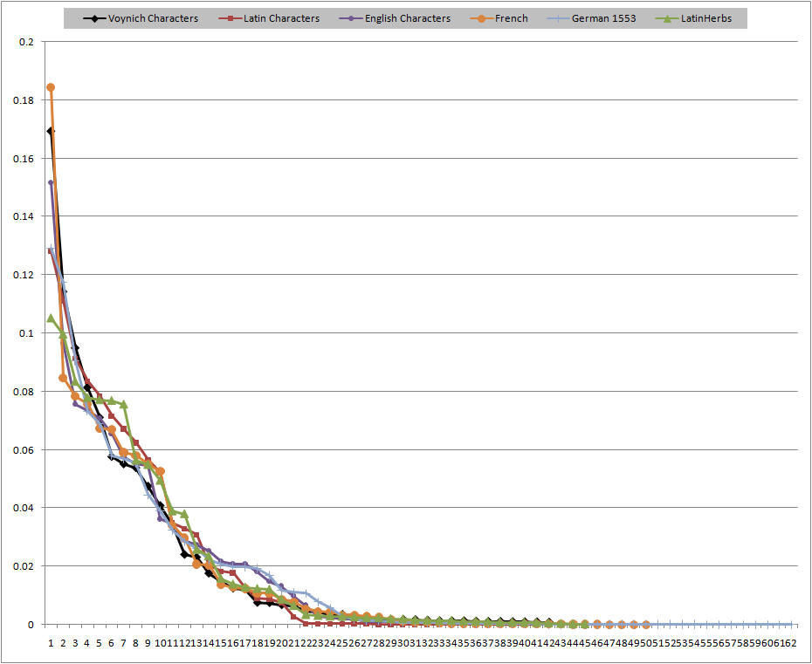This screenshot has width=812, height=664.
Task: Click the first green LatinHerbs triangle point
Action: coord(51,318)
